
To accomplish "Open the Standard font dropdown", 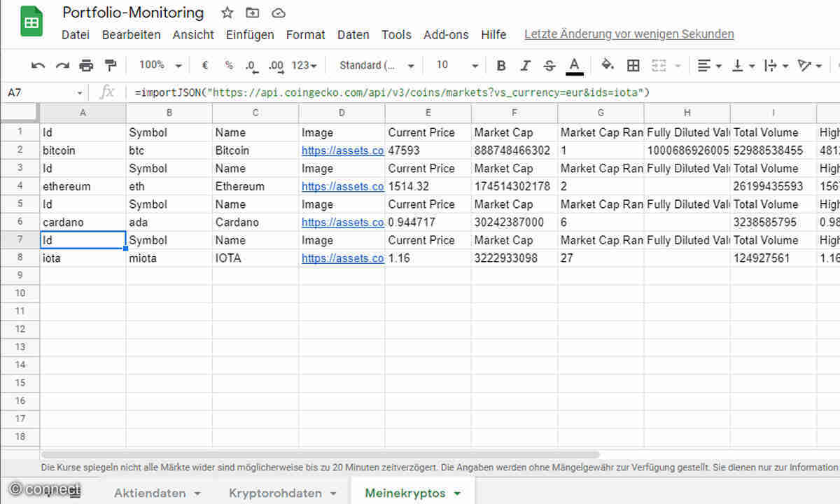I will pos(376,65).
